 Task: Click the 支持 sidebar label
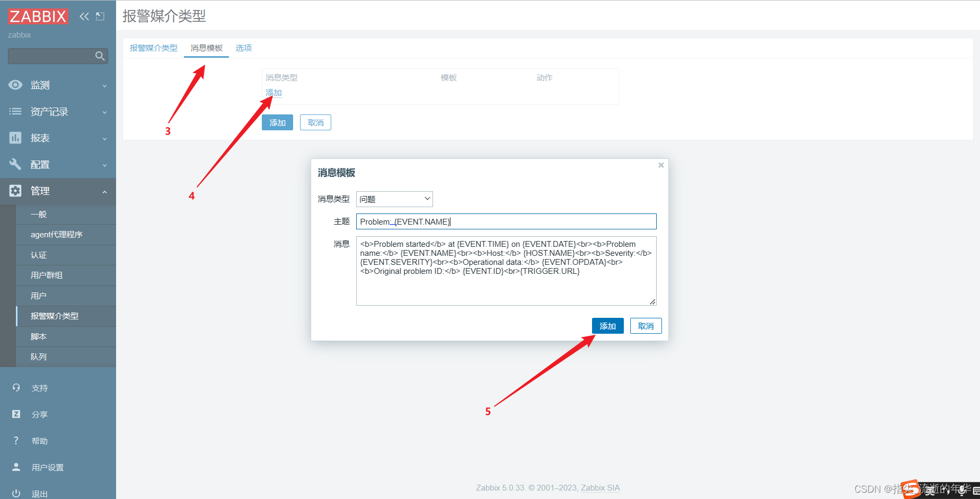tap(40, 388)
